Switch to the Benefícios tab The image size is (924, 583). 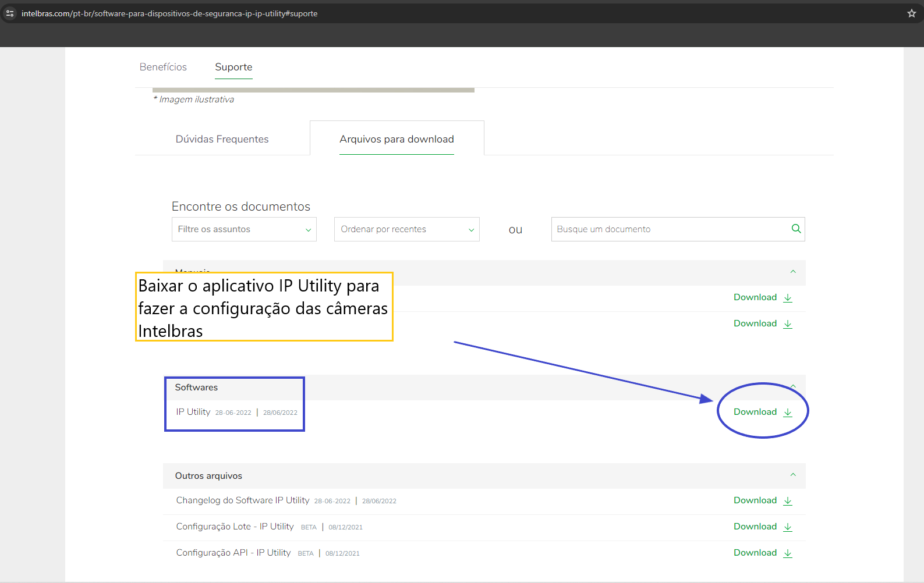[163, 67]
